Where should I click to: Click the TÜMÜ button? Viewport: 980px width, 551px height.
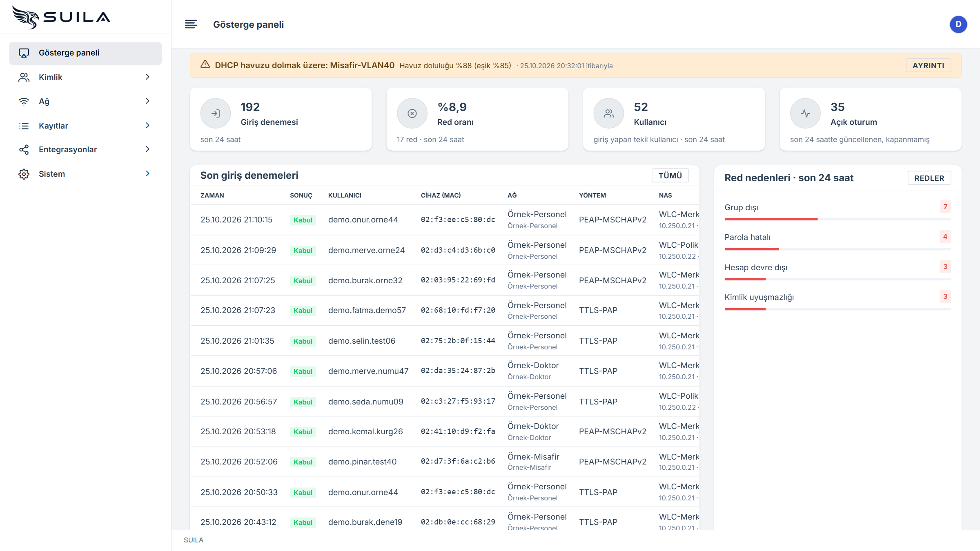(670, 176)
